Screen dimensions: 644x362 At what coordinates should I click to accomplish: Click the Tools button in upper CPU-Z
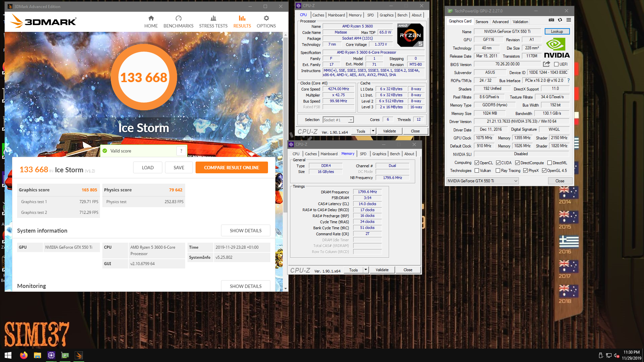(x=361, y=131)
